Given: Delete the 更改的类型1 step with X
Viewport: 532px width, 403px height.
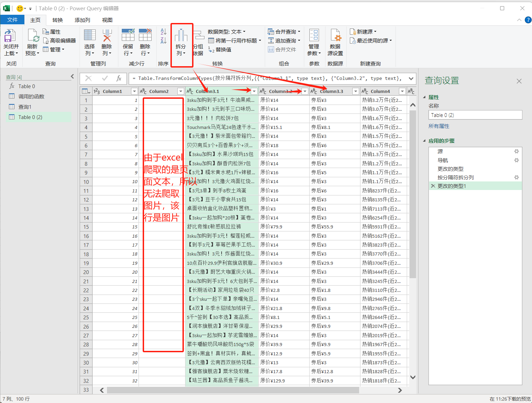Looking at the screenshot, I should pos(433,186).
